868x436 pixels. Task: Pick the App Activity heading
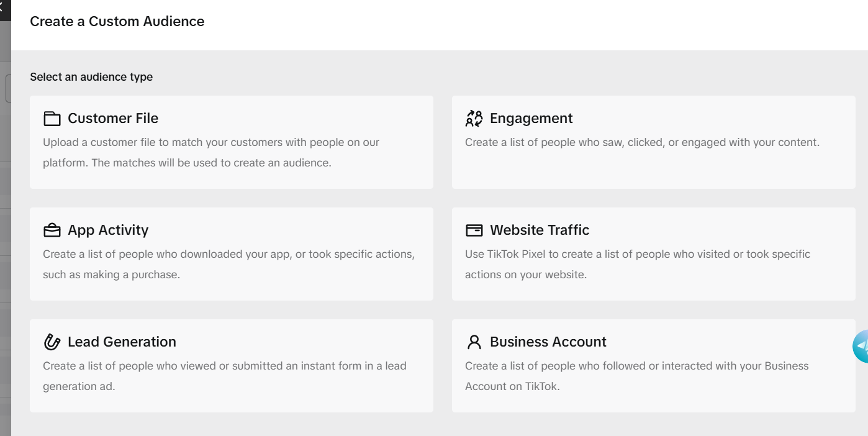pos(108,230)
